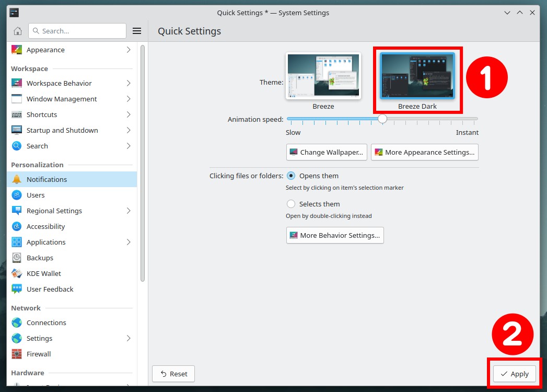The height and width of the screenshot is (392, 547).
Task: Click in the Search input field
Action: pyautogui.click(x=77, y=31)
